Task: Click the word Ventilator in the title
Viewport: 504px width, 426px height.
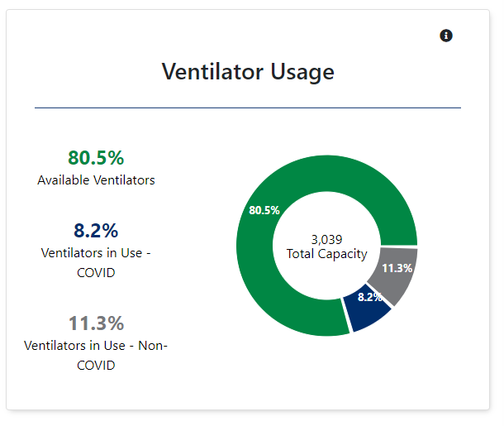Action: (212, 72)
